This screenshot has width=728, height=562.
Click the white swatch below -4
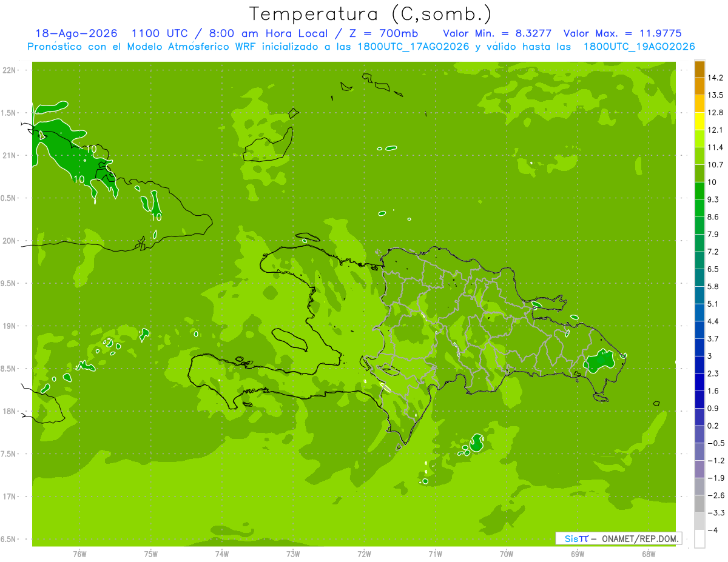coord(699,539)
